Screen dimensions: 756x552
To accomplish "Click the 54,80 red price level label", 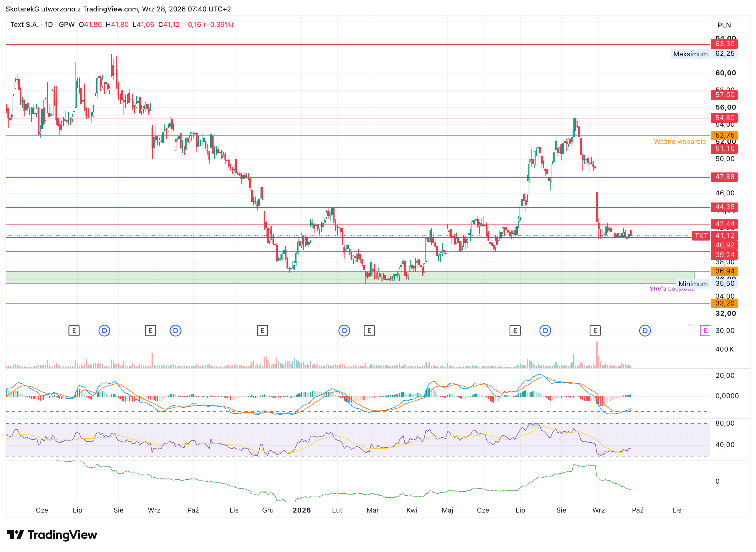I will [724, 118].
